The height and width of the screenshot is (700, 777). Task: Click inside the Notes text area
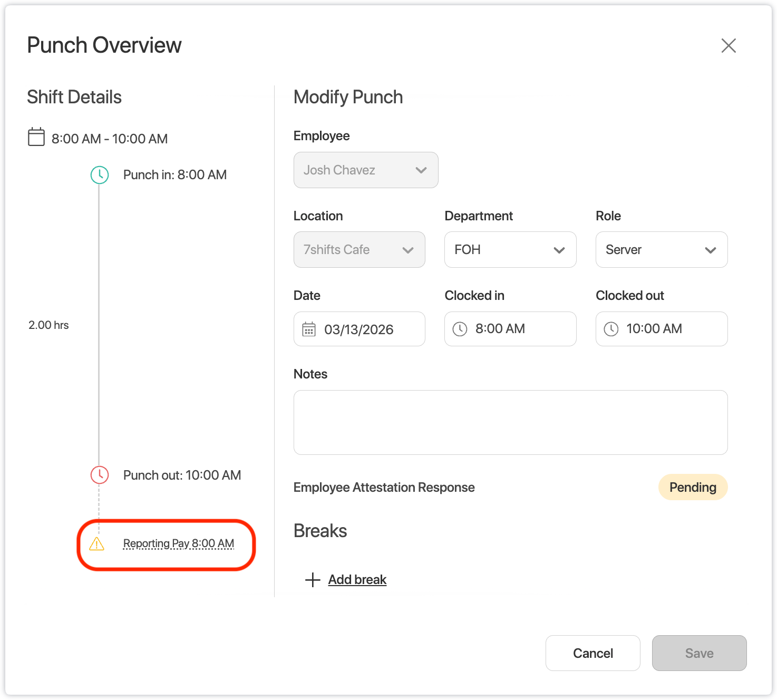click(x=510, y=422)
